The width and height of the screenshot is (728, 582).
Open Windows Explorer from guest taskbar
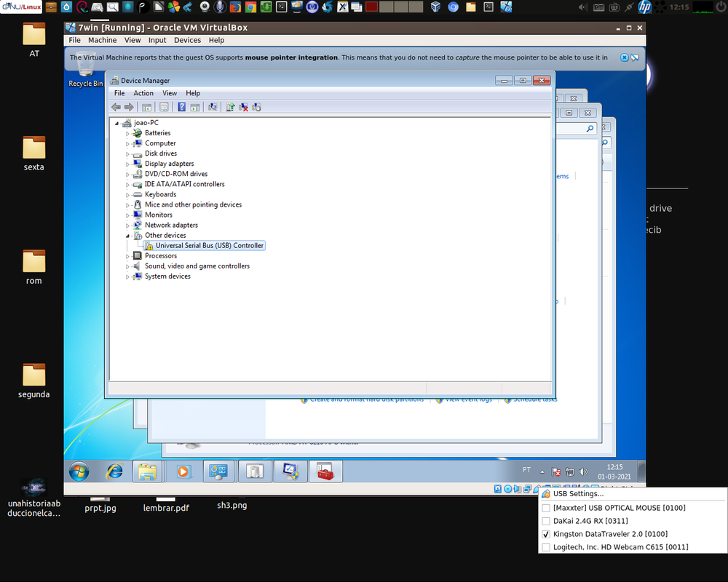tap(147, 471)
